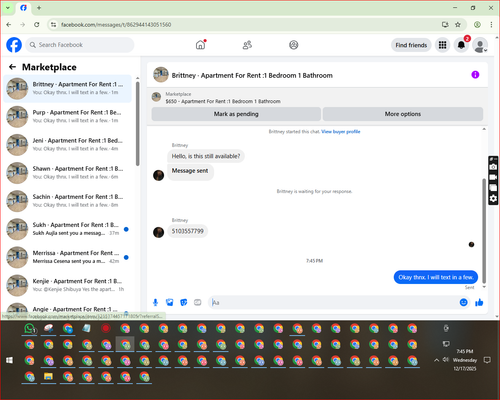Click the Mark as pending button
This screenshot has height=400, width=500.
pos(236,114)
